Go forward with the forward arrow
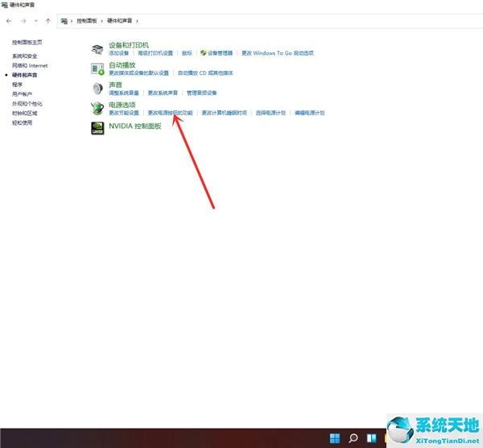 23,21
